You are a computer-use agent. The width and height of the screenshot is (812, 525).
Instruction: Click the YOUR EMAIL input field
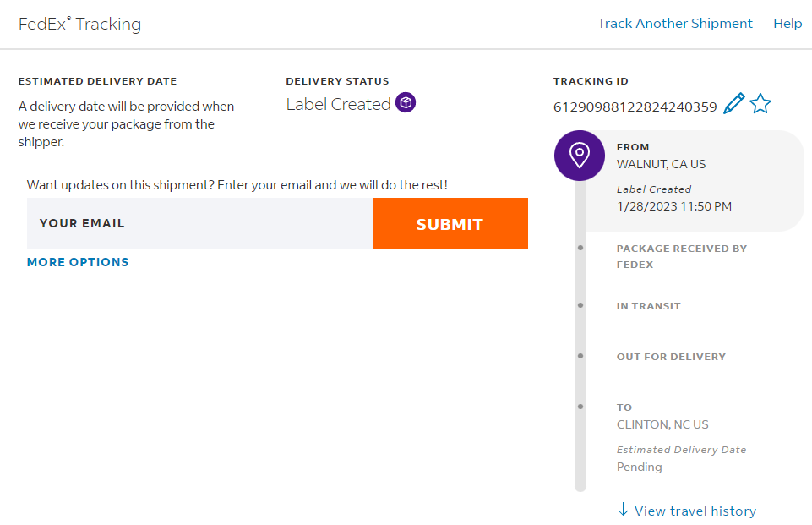[199, 223]
